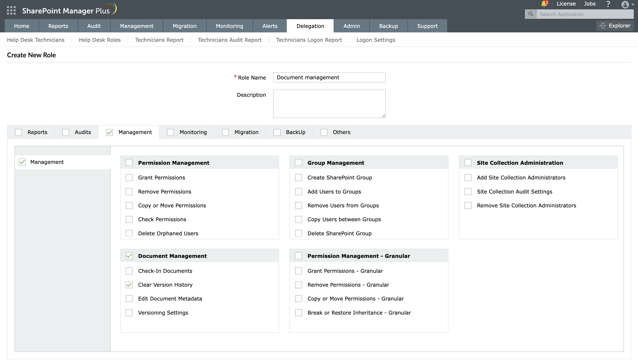Open Help Desk Technicians submenu
Screen dimensions: 638x364
pyautogui.click(x=36, y=40)
